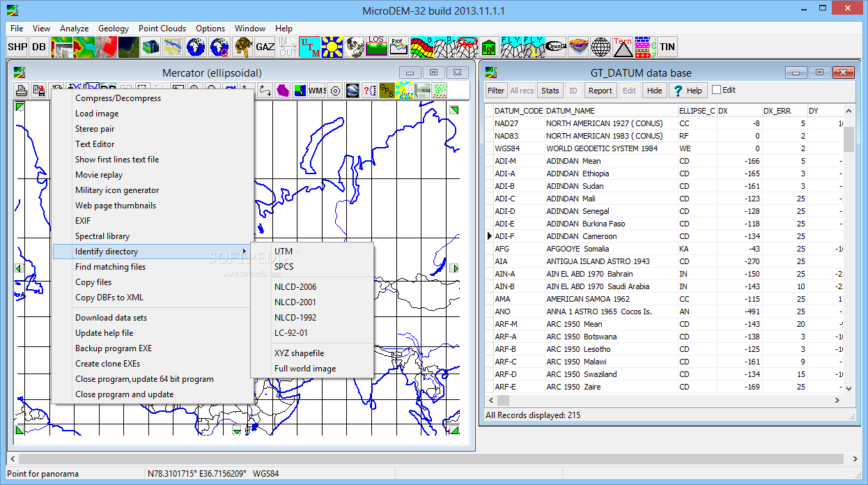The height and width of the screenshot is (485, 868).
Task: Click the GPS icon in map toolbar
Action: (x=387, y=90)
